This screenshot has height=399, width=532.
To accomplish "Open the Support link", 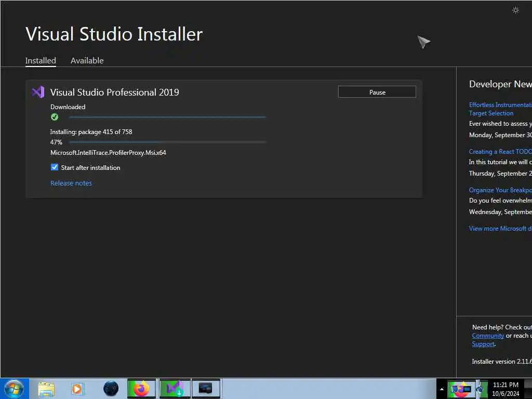I will click(483, 344).
